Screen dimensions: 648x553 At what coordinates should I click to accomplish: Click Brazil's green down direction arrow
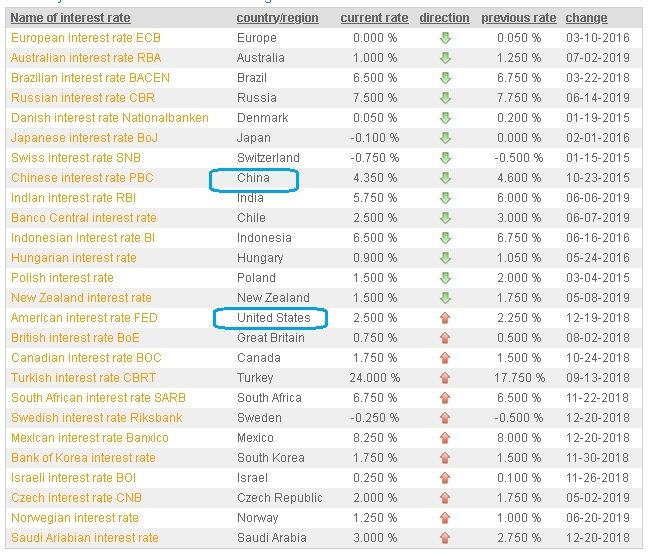pyautogui.click(x=445, y=78)
